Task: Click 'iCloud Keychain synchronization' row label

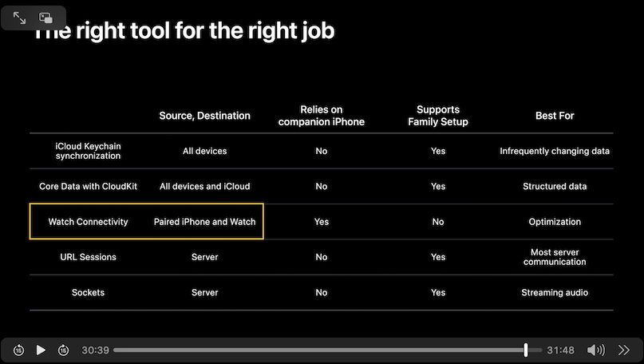Action: click(88, 151)
